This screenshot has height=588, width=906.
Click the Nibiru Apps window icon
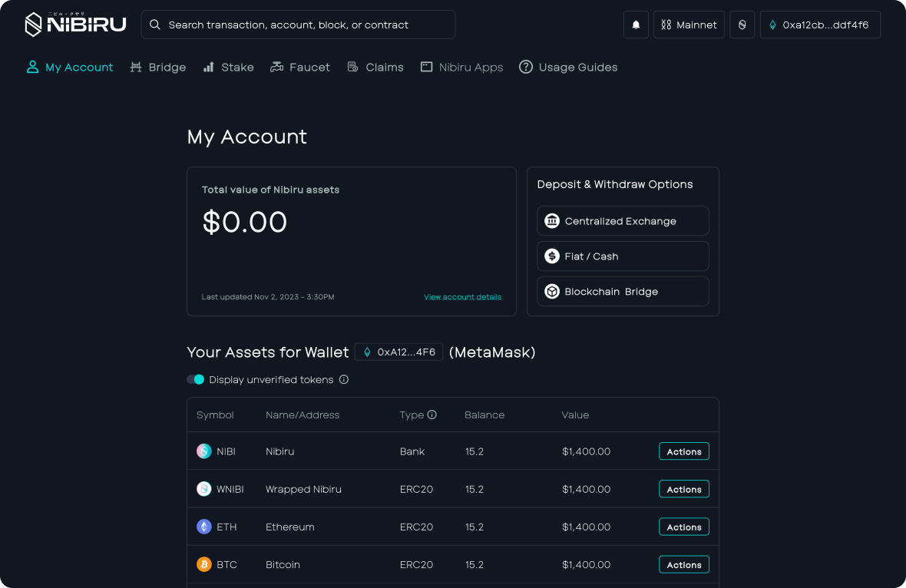(x=426, y=67)
